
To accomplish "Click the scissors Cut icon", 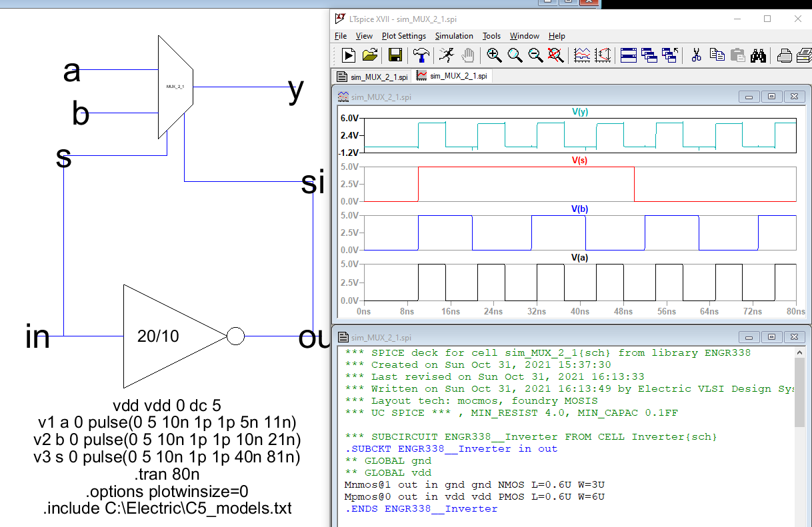I will (696, 55).
